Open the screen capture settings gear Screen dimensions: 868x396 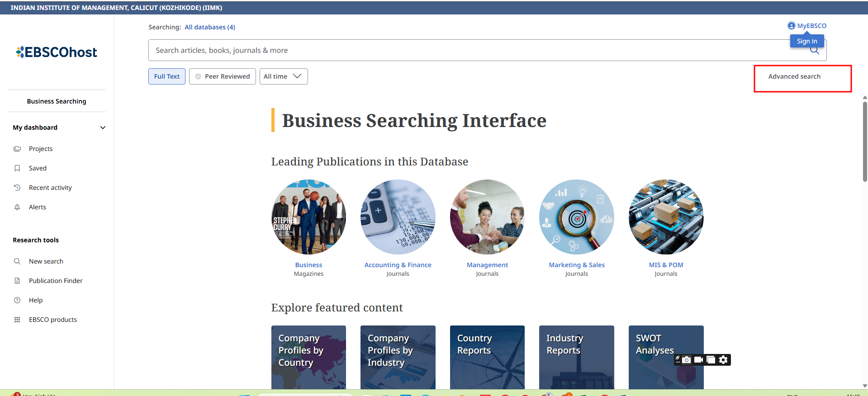click(x=723, y=360)
